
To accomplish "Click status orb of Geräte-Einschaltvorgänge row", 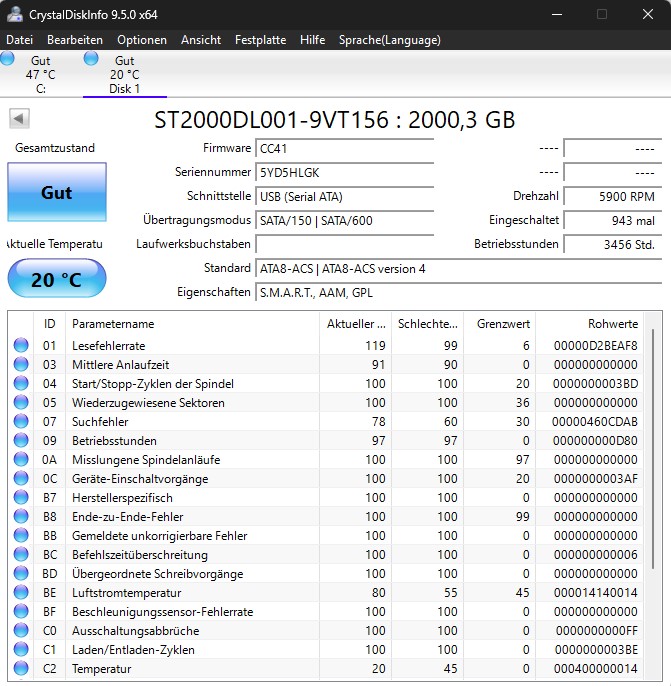I will click(x=21, y=478).
